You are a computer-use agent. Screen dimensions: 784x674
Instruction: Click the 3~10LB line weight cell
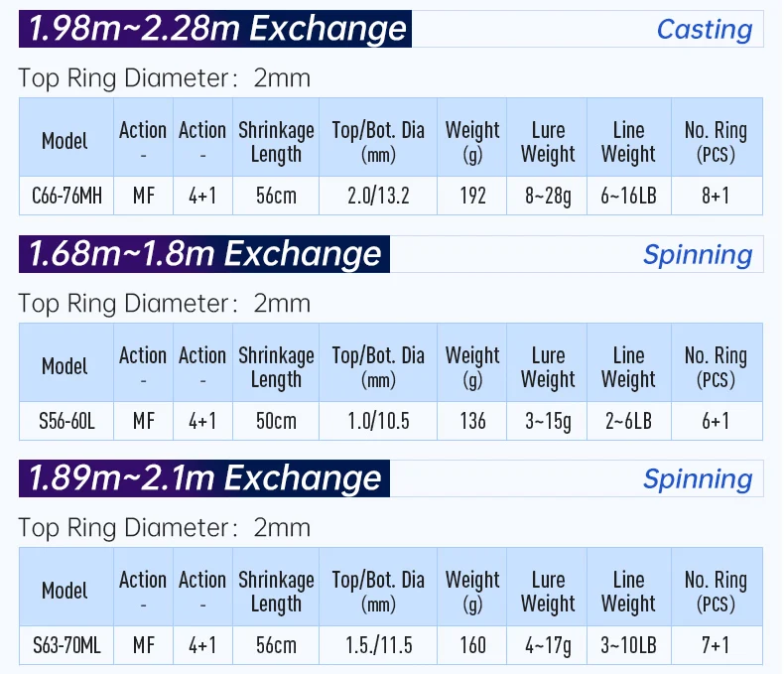[x=628, y=645]
